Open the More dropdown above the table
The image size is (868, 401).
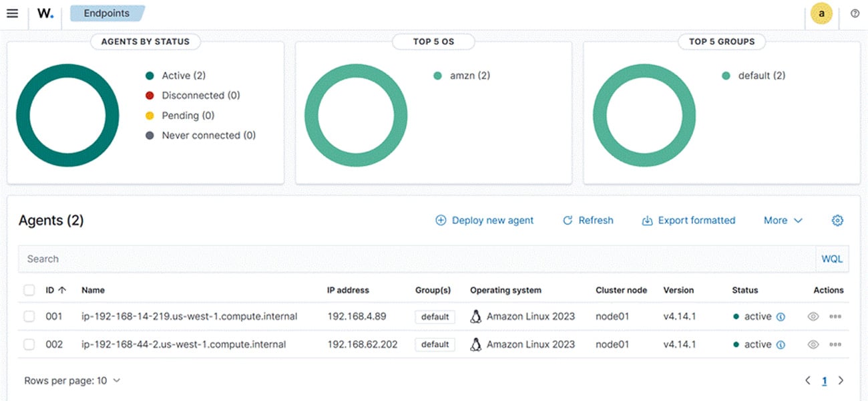pos(783,220)
